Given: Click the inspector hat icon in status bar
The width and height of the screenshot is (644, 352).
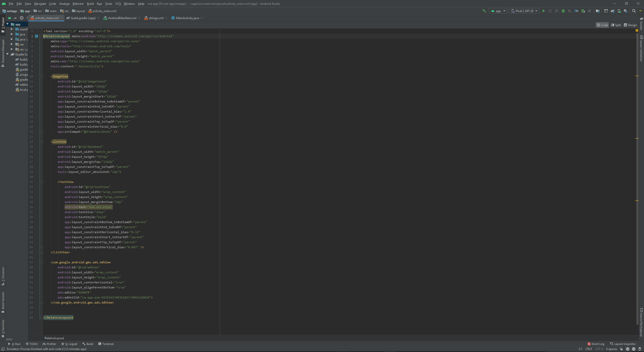Looking at the screenshot, I should (640, 349).
